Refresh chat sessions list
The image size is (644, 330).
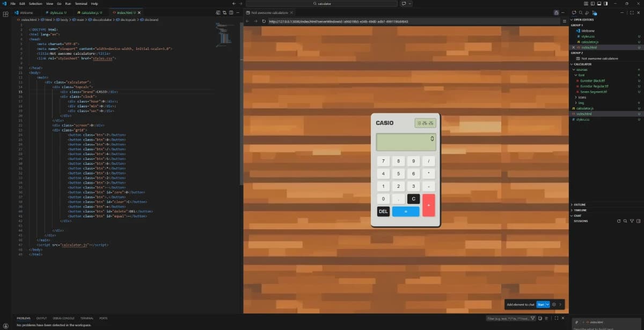point(618,221)
